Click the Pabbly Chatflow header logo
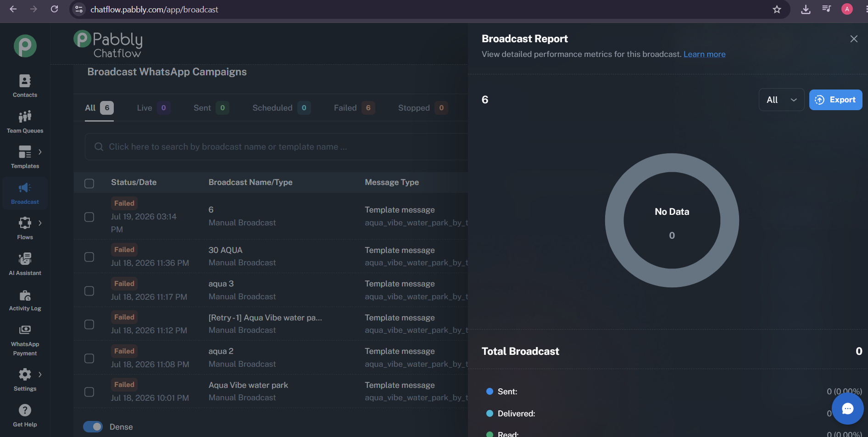 coord(108,45)
